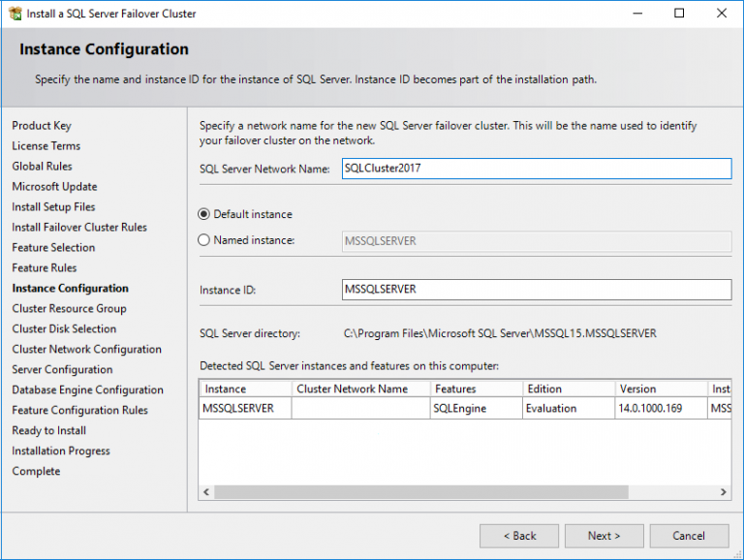The width and height of the screenshot is (744, 560).
Task: Open the Feature Selection step
Action: [53, 248]
